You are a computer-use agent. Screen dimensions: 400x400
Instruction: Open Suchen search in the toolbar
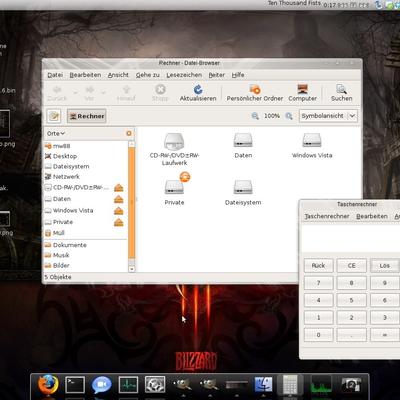tap(341, 93)
